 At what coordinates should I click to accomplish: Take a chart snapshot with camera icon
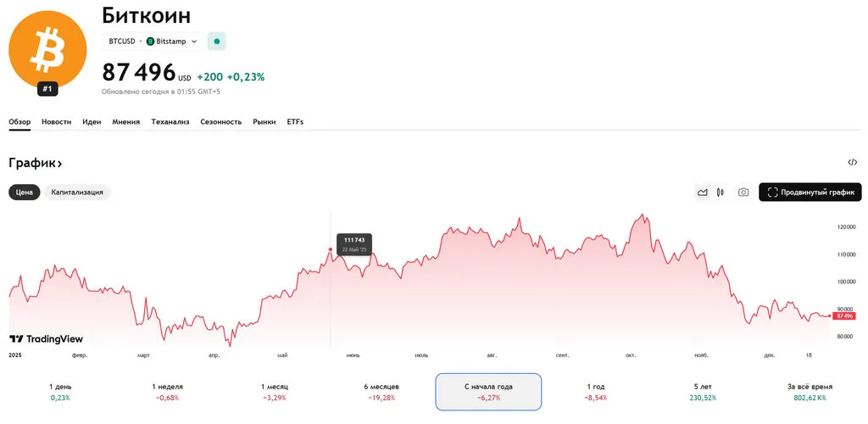(743, 192)
